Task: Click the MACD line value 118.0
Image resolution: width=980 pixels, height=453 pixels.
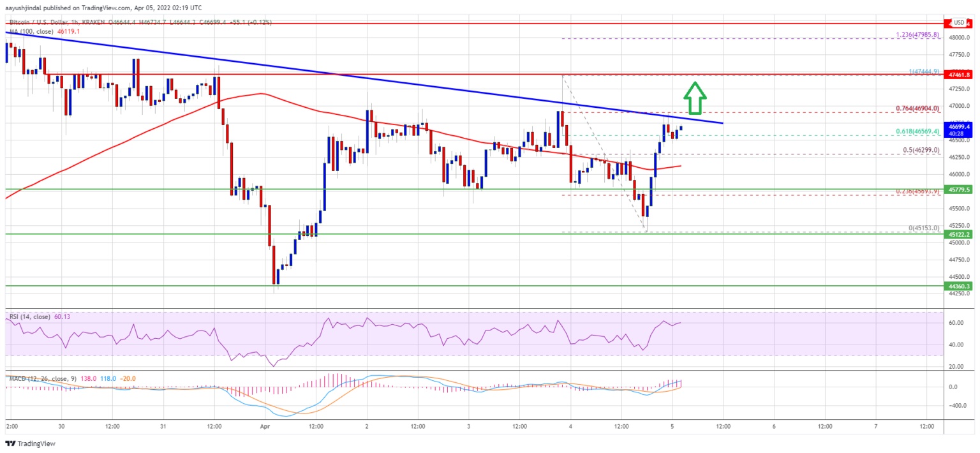Action: [108, 379]
